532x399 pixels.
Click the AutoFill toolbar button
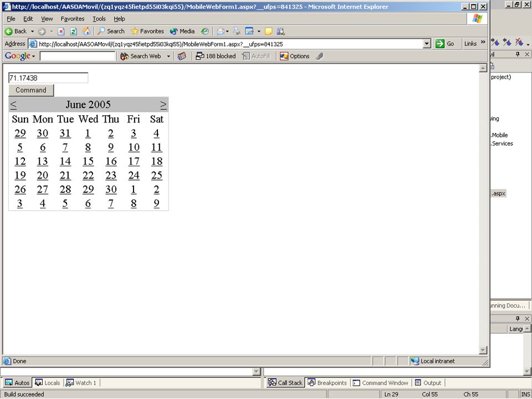[x=256, y=57]
